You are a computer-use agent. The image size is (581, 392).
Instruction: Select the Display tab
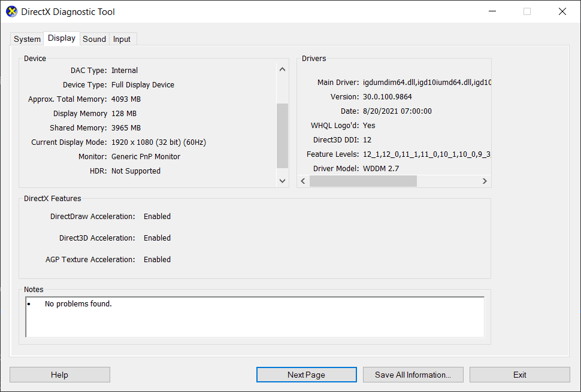pyautogui.click(x=62, y=38)
